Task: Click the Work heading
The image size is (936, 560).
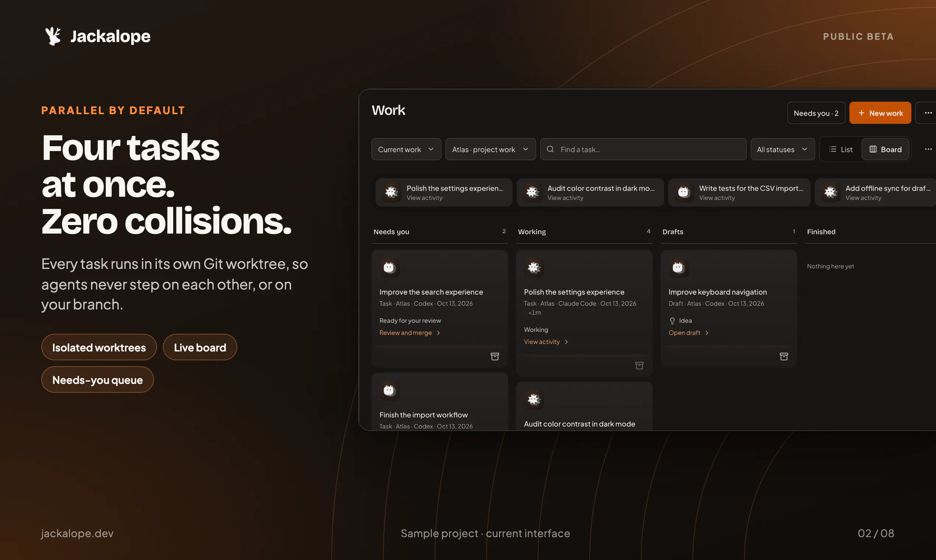Action: tap(388, 110)
